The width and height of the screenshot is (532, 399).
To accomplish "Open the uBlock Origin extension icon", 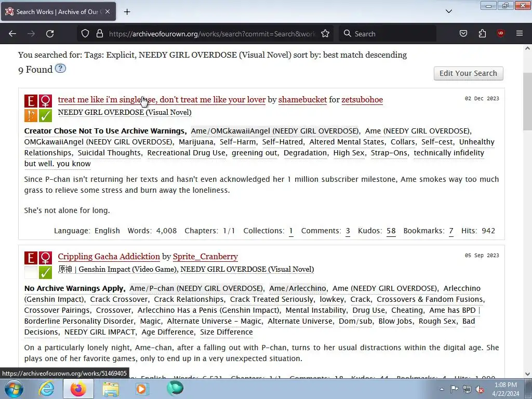I will pos(501,34).
